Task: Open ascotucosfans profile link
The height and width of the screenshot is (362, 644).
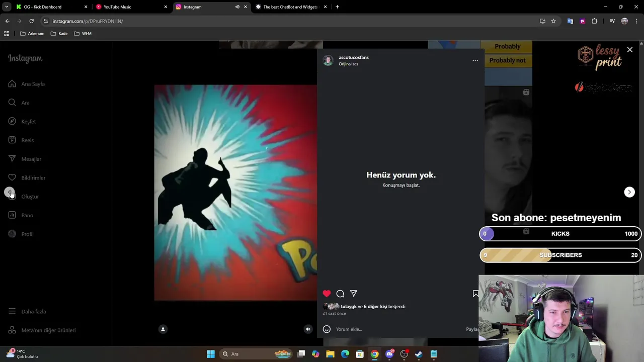Action: coord(354,57)
